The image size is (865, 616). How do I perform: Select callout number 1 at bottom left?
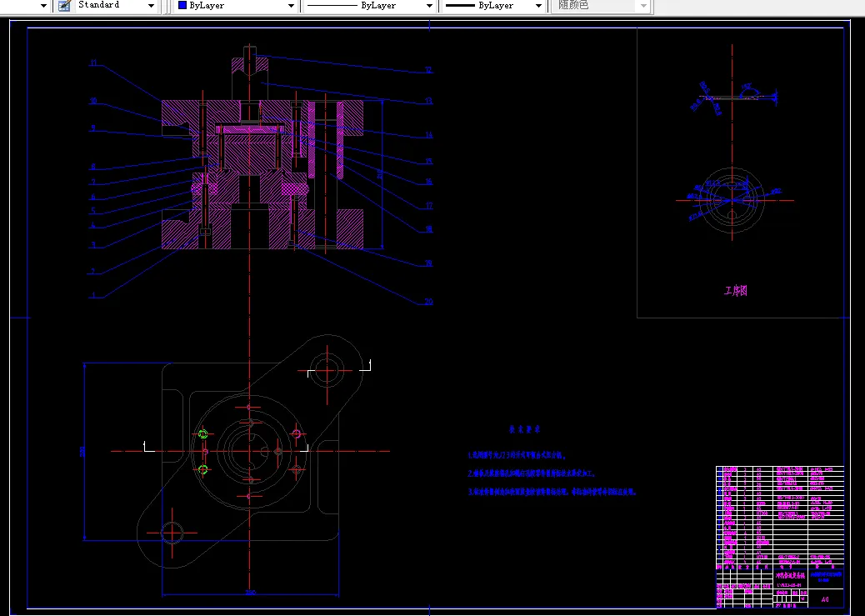coord(93,295)
